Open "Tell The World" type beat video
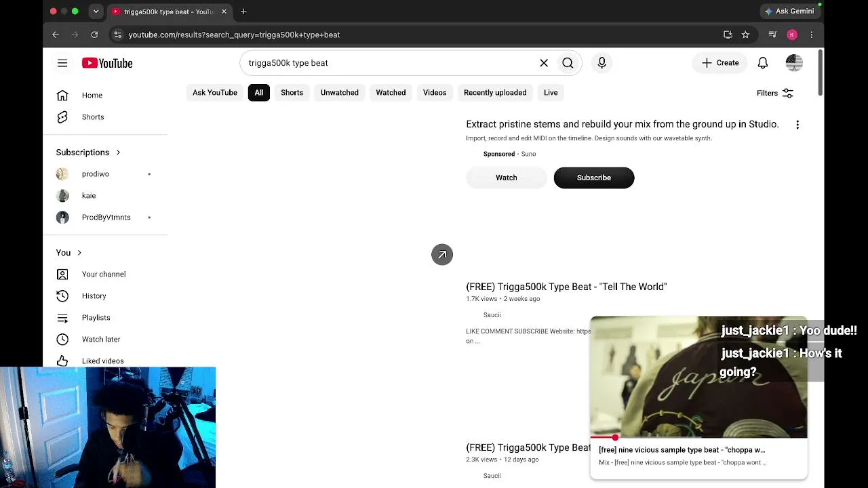Image resolution: width=868 pixels, height=488 pixels. [566, 287]
